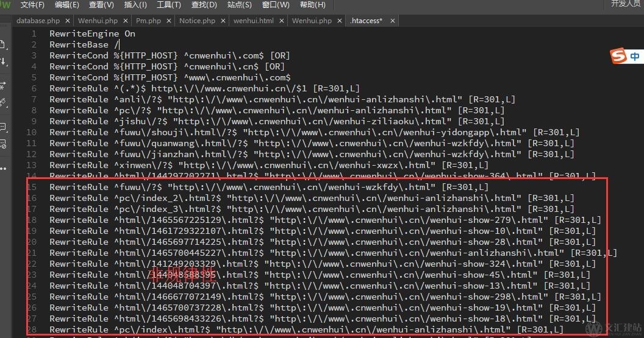Close the .htaccess* tab

coord(393,21)
